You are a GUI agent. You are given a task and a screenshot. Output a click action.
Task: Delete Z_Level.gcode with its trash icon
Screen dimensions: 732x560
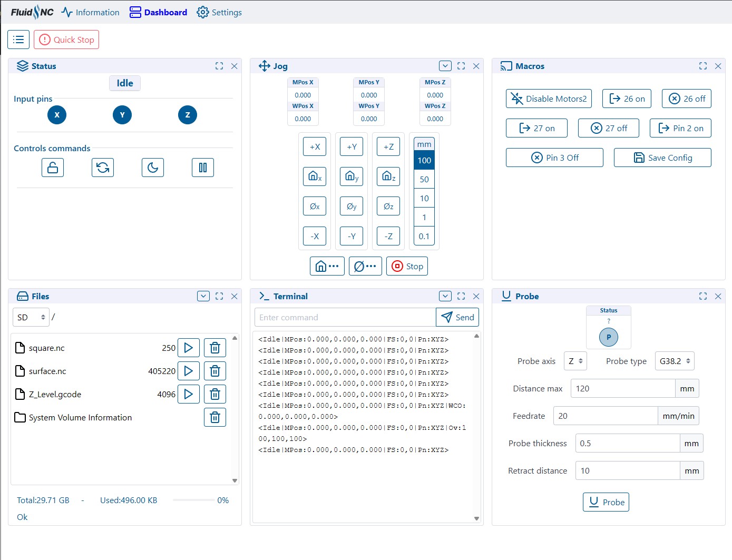click(x=215, y=394)
